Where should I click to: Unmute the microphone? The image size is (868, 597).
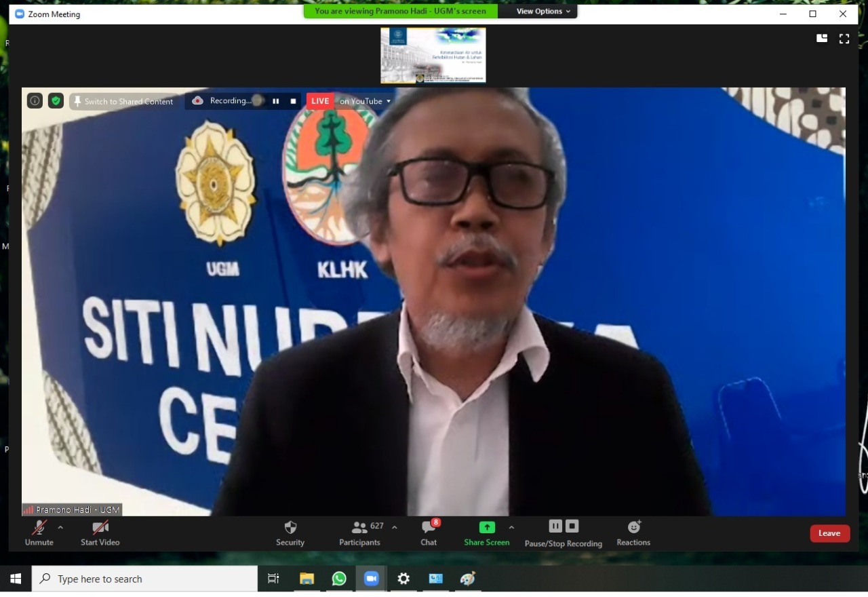tap(39, 533)
